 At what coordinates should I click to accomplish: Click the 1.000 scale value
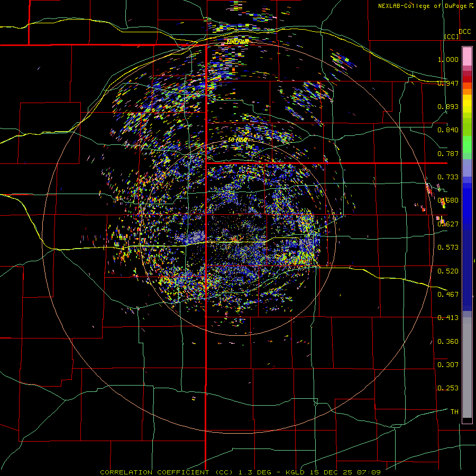tap(448, 59)
